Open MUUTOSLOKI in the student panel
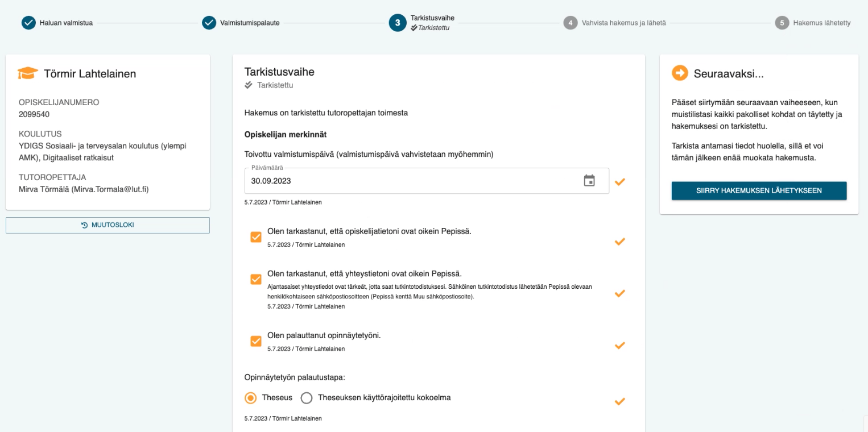This screenshot has width=868, height=432. 108,225
